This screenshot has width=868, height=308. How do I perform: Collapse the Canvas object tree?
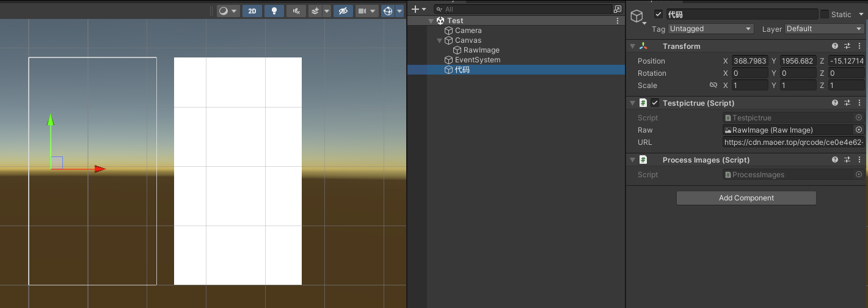(x=440, y=40)
